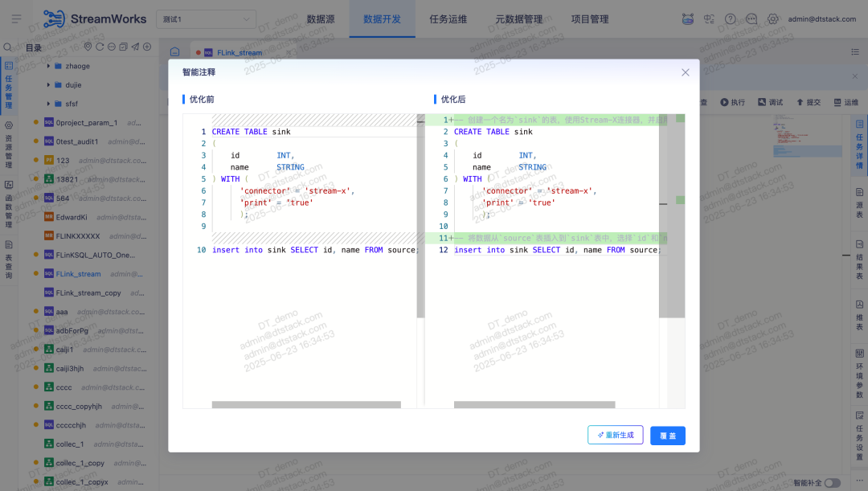Image resolution: width=868 pixels, height=491 pixels.
Task: Click the add plus icon in directory toolbar
Action: tap(147, 47)
